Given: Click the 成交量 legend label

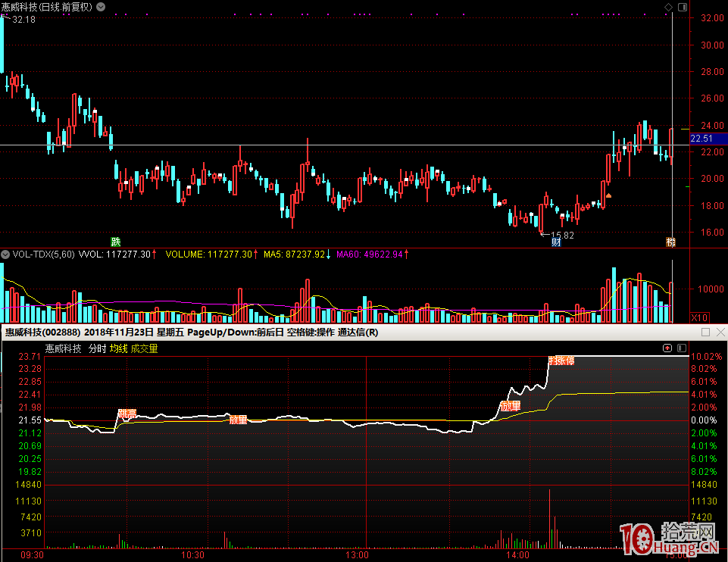Looking at the screenshot, I should [x=144, y=348].
